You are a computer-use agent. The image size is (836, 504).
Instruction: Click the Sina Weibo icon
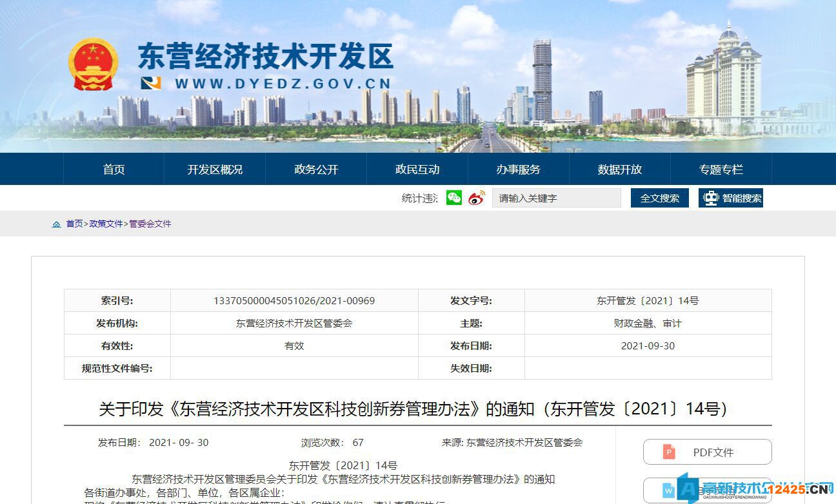pos(475,199)
